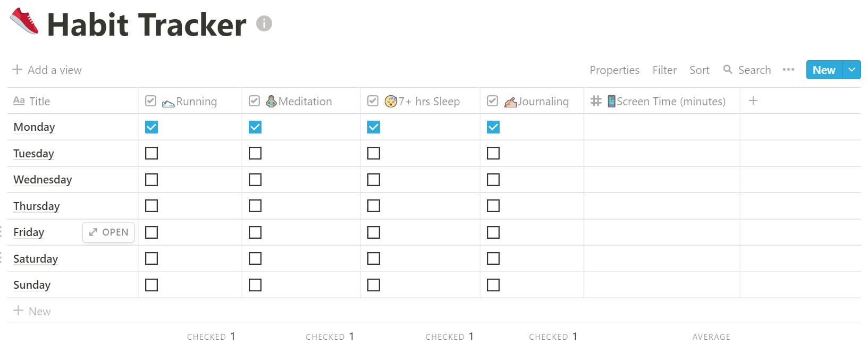Add a new property with plus icon

point(753,100)
